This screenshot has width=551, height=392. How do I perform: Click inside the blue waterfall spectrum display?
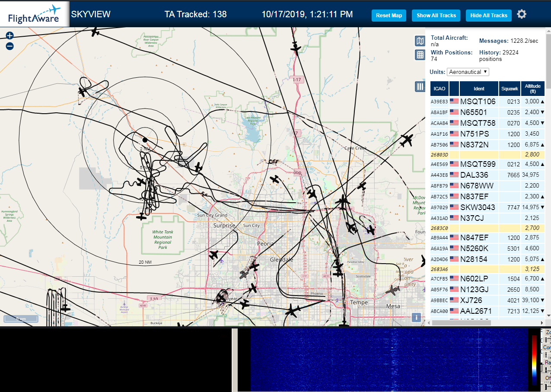[389, 360]
